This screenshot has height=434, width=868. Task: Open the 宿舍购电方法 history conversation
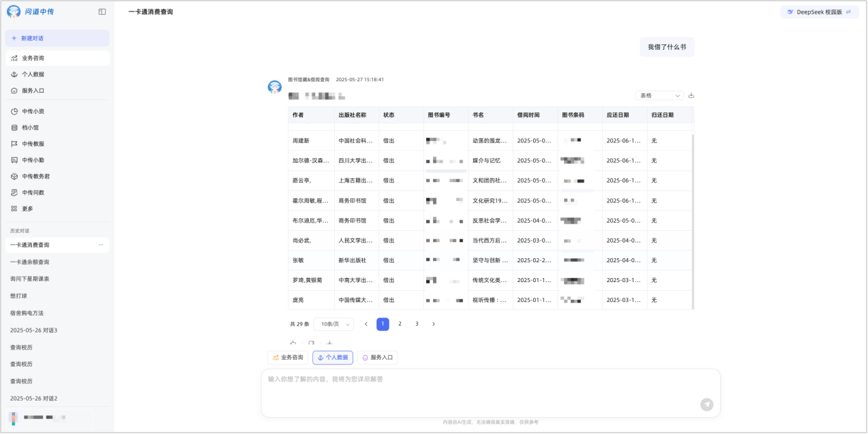pyautogui.click(x=27, y=313)
